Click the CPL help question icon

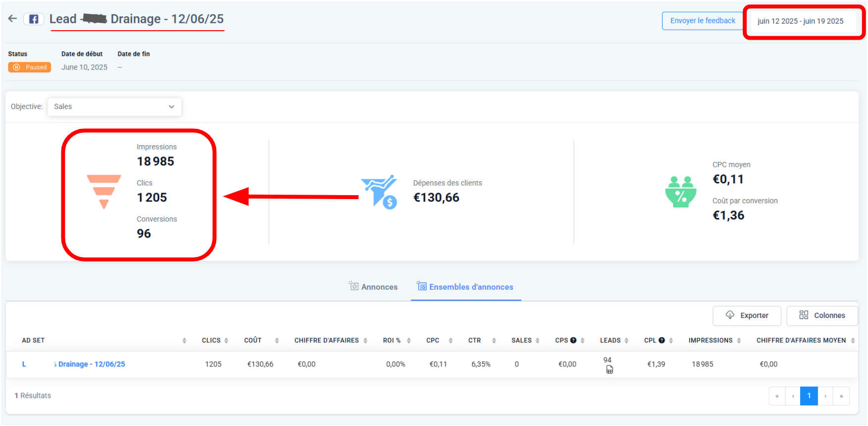662,340
